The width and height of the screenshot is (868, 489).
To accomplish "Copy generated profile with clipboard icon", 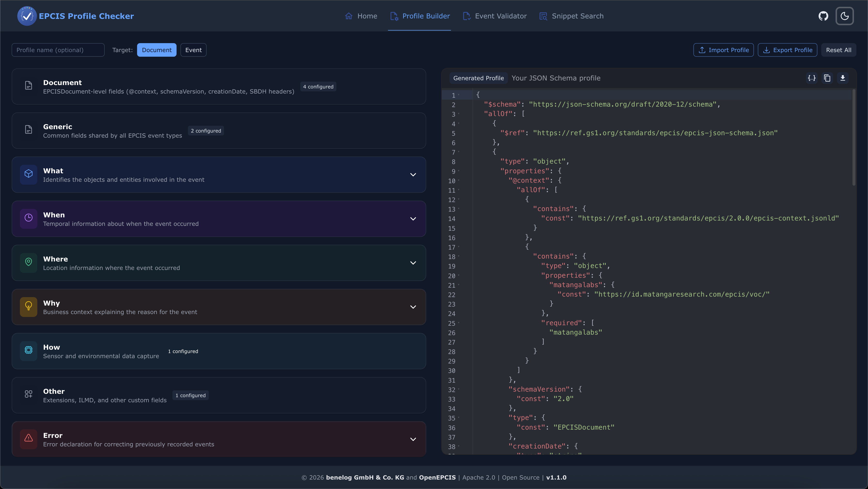I will pyautogui.click(x=827, y=78).
